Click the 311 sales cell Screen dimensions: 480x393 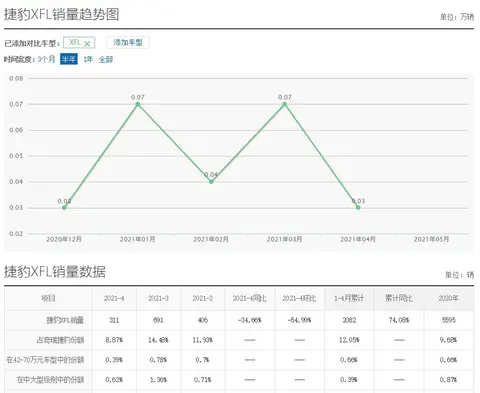pyautogui.click(x=114, y=320)
